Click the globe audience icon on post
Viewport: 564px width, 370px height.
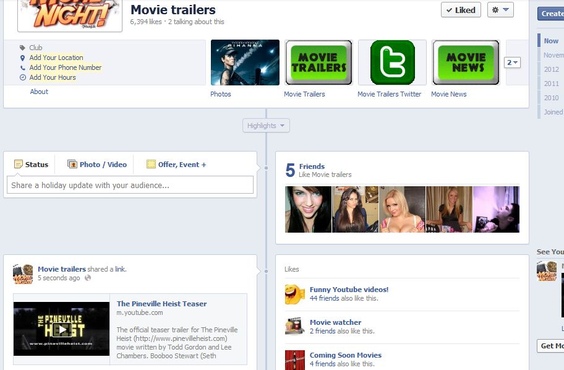coord(87,278)
